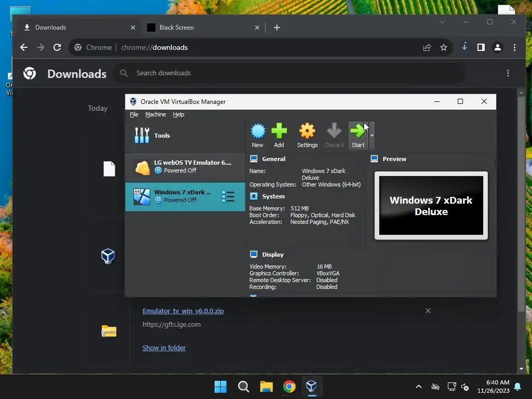Open the VM Settings gear icon
532x399 pixels.
pos(307,135)
